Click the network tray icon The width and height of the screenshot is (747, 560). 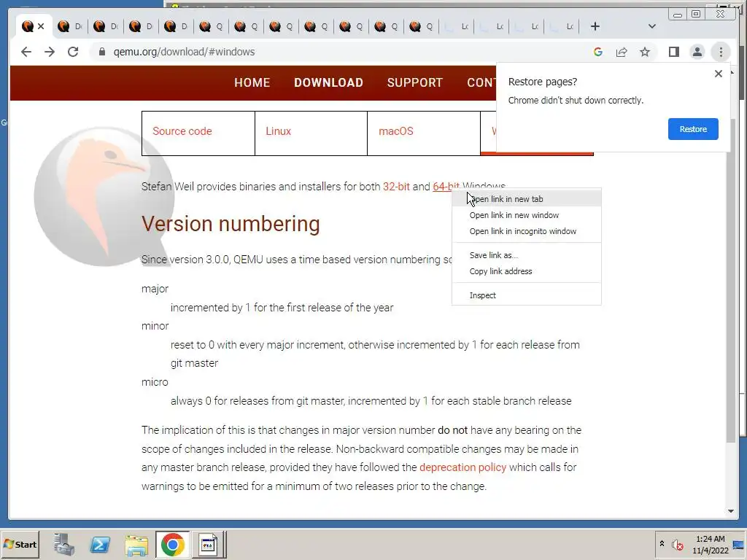738,545
